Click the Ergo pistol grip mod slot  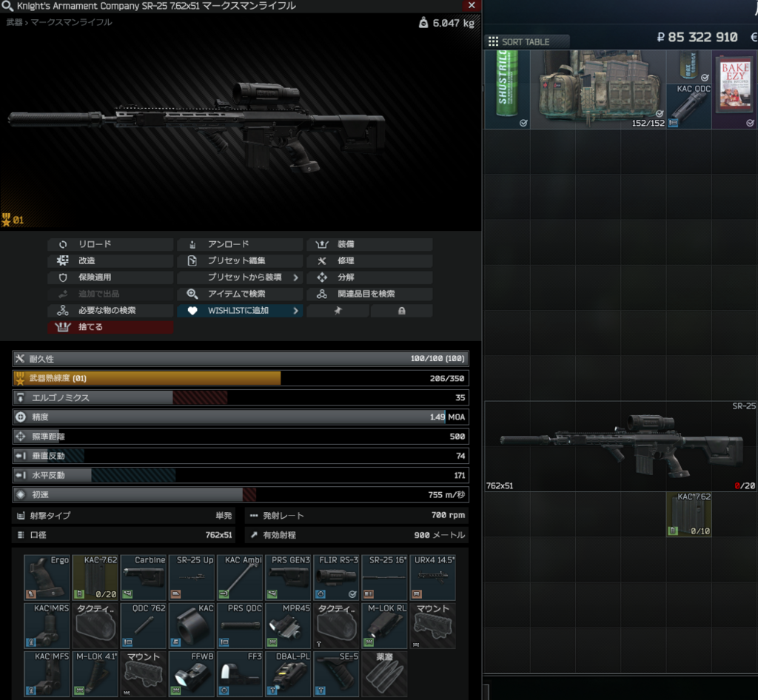(47, 577)
